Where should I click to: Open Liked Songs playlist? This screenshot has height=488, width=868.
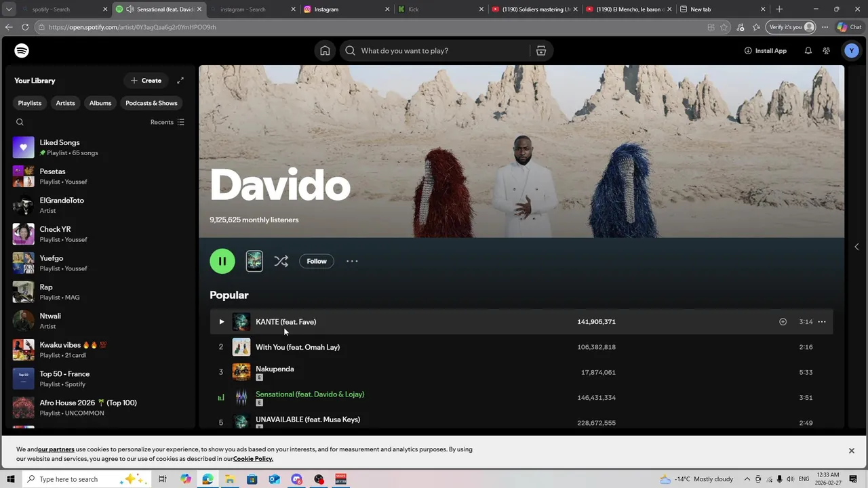tap(100, 147)
